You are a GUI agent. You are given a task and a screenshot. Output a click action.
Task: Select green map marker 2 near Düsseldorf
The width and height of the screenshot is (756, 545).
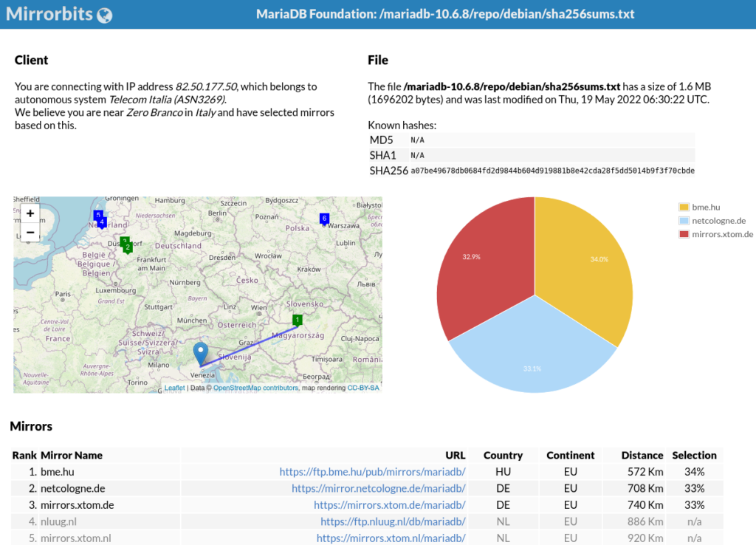(128, 248)
